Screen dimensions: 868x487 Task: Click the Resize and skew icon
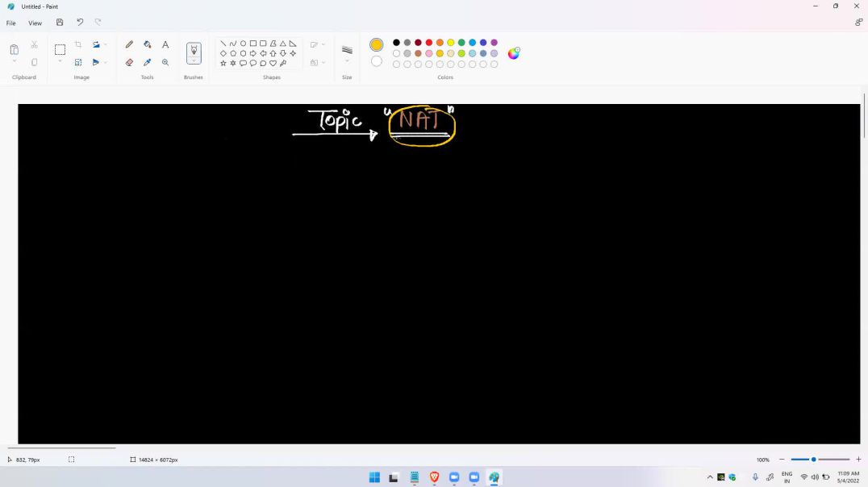tap(78, 63)
